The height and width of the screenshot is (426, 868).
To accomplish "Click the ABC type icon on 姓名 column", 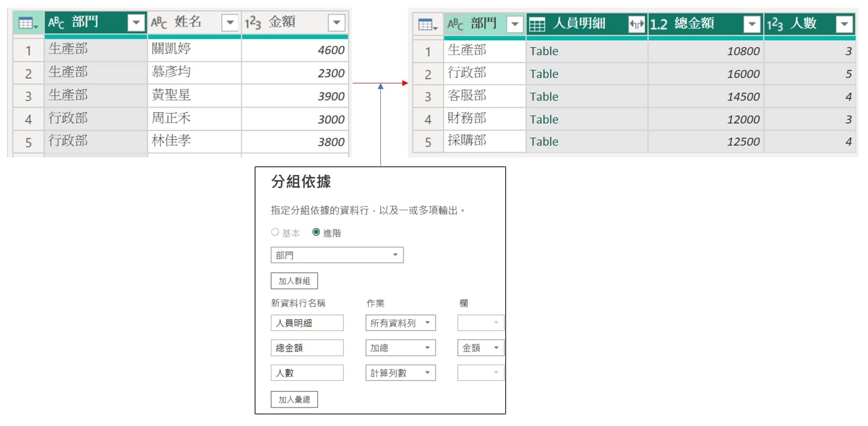I will click(159, 23).
